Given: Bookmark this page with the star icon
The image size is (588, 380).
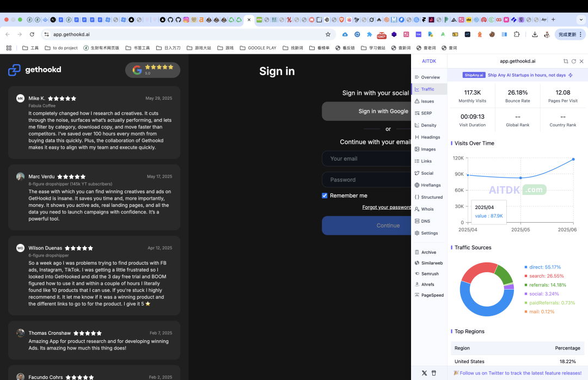Looking at the screenshot, I should pyautogui.click(x=328, y=34).
